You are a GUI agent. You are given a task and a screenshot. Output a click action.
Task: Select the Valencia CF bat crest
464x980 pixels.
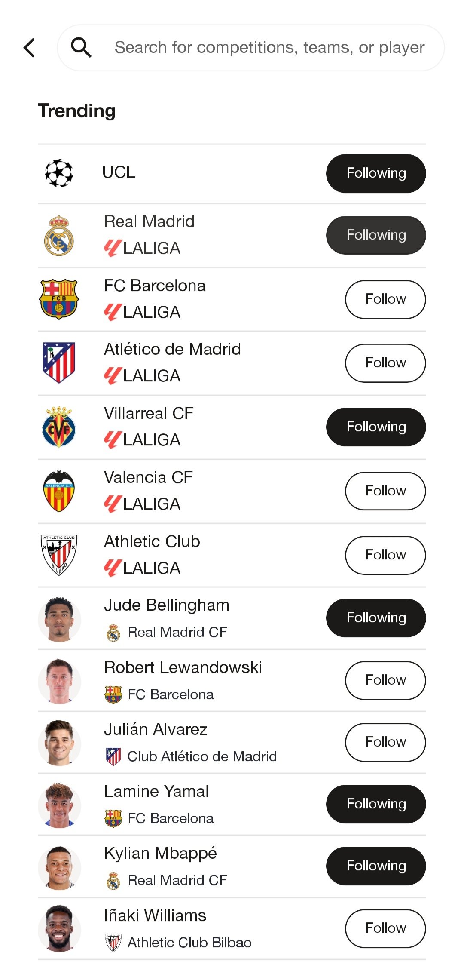click(59, 491)
